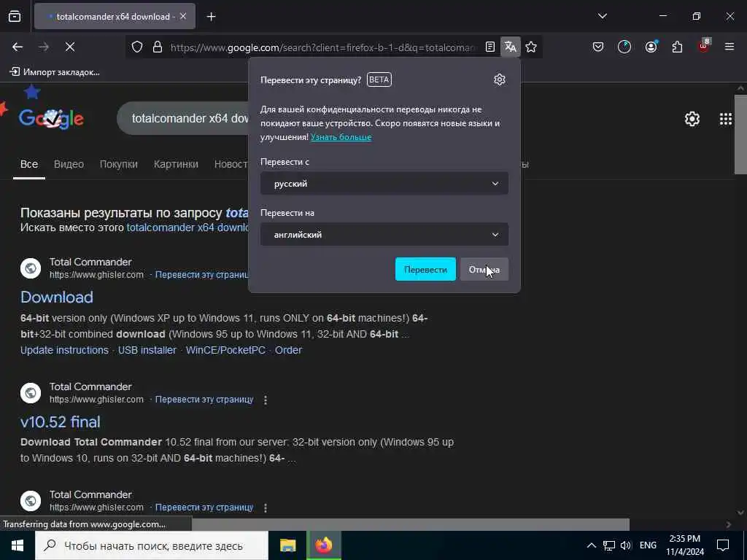Open Update instructions sublink
The image size is (747, 560).
tap(64, 350)
